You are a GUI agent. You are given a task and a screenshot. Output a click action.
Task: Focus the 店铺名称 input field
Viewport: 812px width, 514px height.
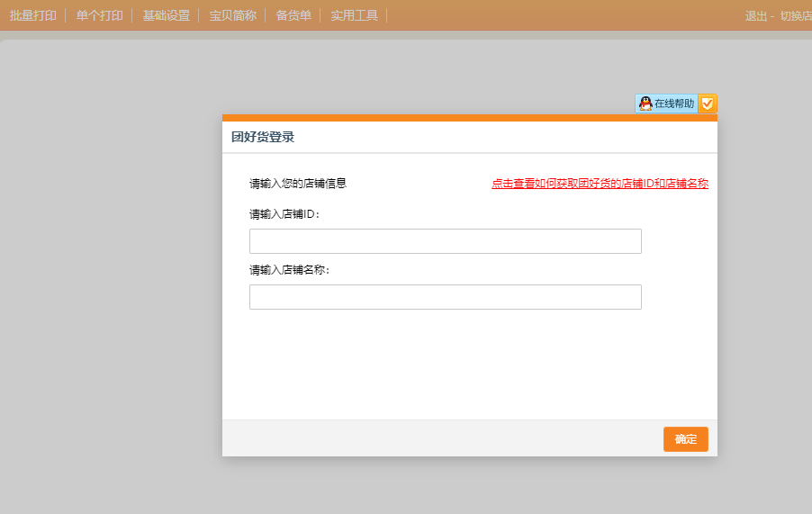pyautogui.click(x=445, y=297)
